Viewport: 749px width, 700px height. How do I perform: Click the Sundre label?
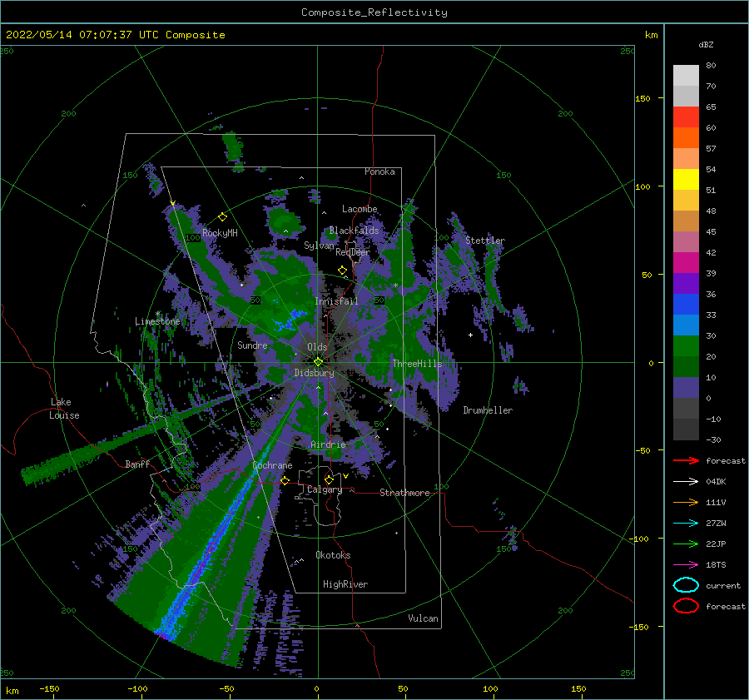click(x=252, y=345)
